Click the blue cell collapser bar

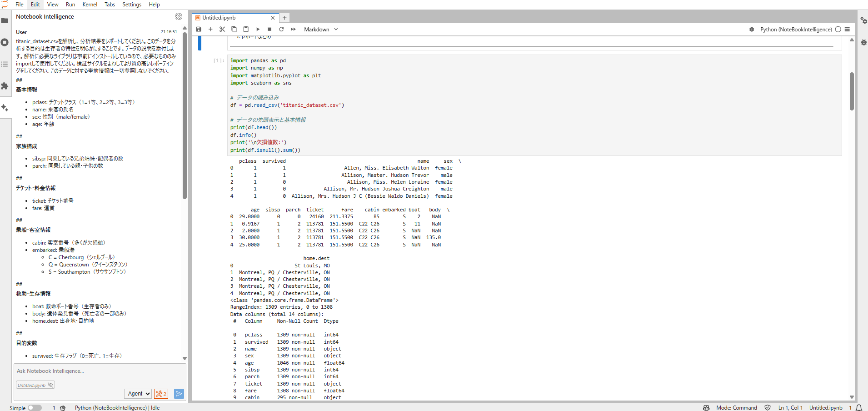point(200,44)
